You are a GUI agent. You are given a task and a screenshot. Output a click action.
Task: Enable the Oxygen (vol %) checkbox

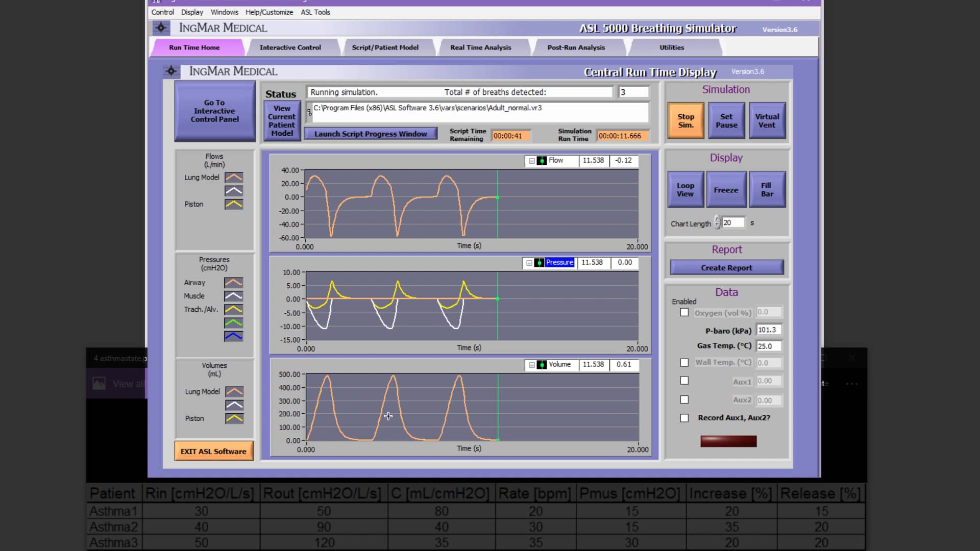[x=684, y=312]
